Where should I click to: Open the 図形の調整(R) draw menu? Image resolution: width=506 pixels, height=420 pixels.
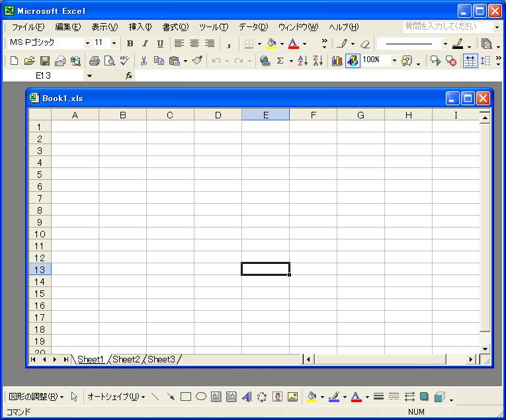coord(36,397)
